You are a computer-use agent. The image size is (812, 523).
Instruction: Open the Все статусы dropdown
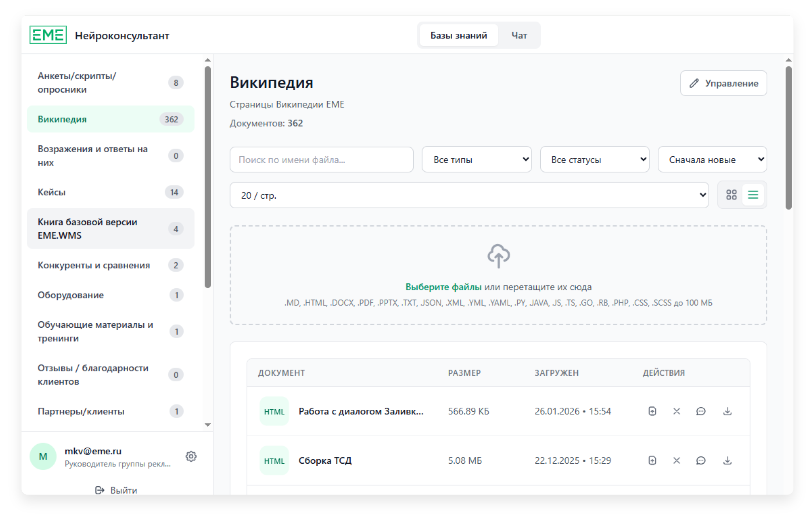[x=594, y=160]
